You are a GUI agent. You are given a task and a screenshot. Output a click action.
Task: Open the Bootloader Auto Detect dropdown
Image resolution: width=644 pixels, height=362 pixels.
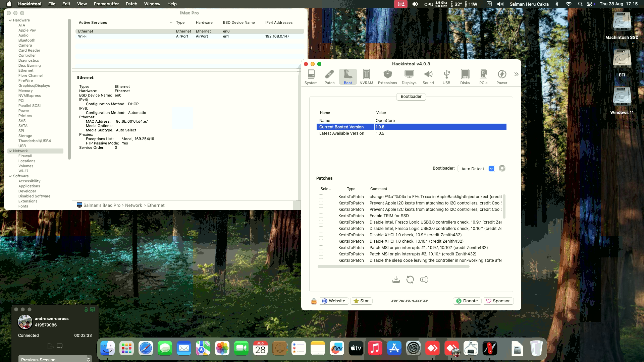476,169
